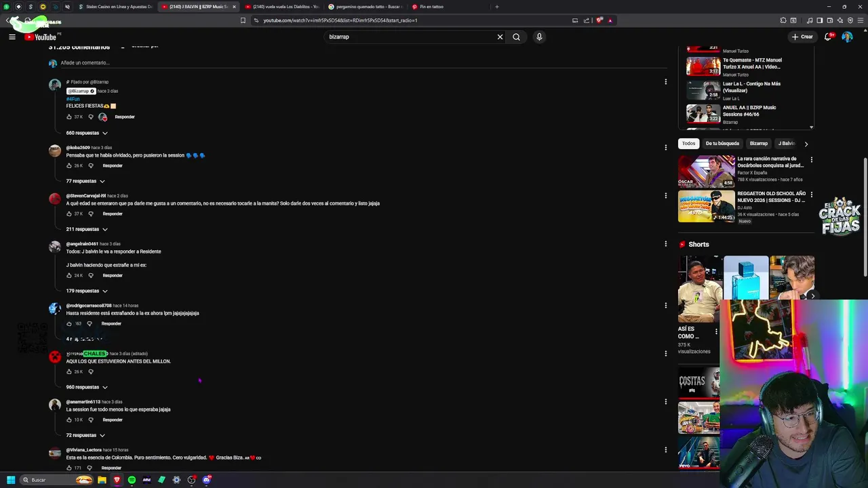
Task: Like the pinned Bizarrap FELICES FIESTAS comment
Action: click(x=68, y=117)
